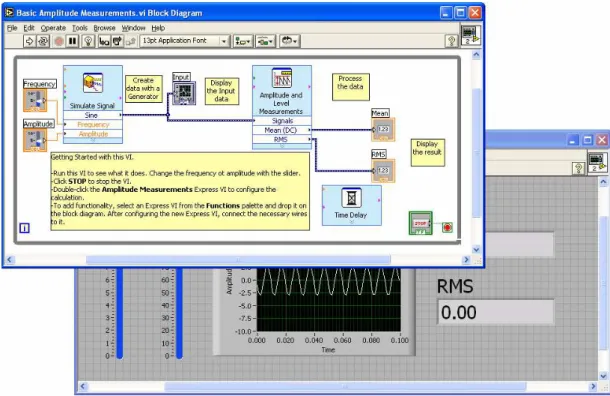Toggle Highlight Execution light bulb
Screen dimensions: 610x396
[x=89, y=41]
